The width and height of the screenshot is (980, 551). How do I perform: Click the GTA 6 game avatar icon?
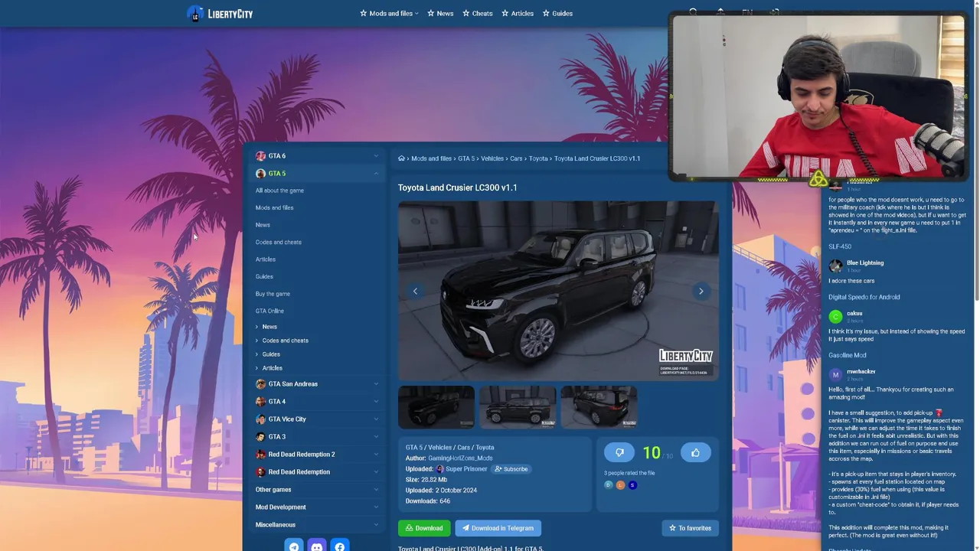(x=260, y=156)
